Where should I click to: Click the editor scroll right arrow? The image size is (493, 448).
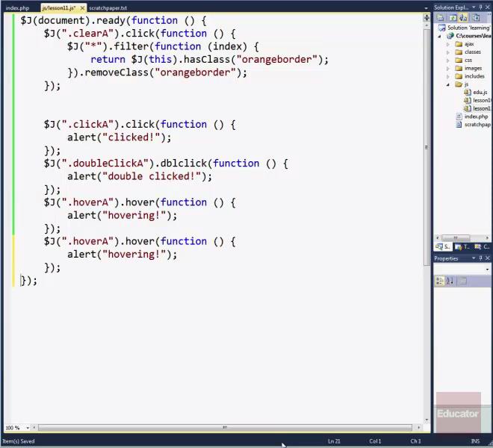tap(418, 428)
